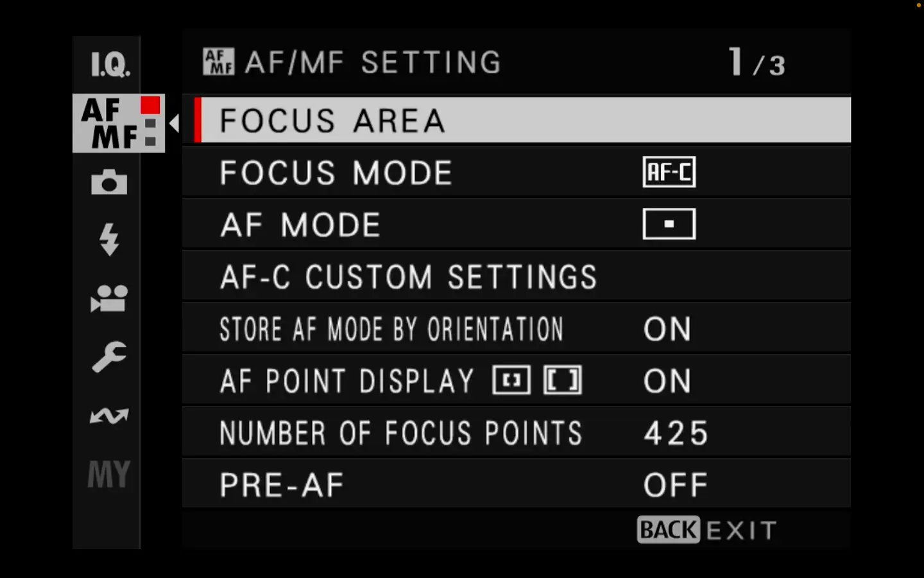Screen dimensions: 924x578
Task: Click the red page position indicator marker
Action: (x=150, y=103)
